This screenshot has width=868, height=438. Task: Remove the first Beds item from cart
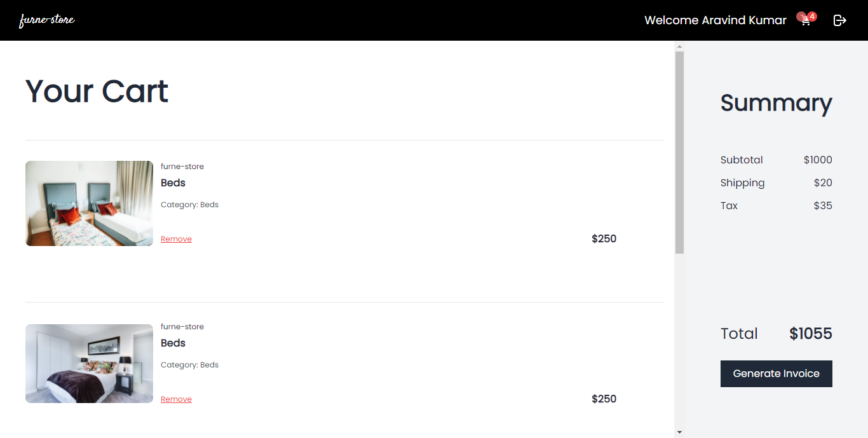pyautogui.click(x=176, y=238)
